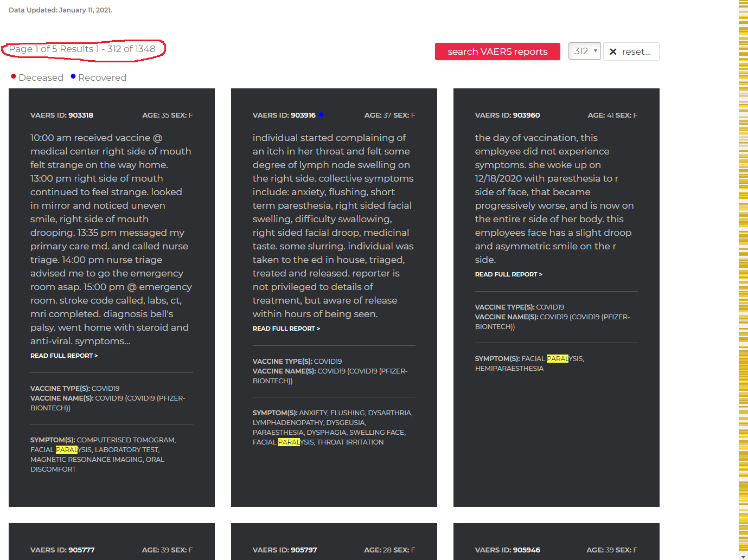748x560 pixels.
Task: Click the Deceased legend label
Action: [x=41, y=78]
